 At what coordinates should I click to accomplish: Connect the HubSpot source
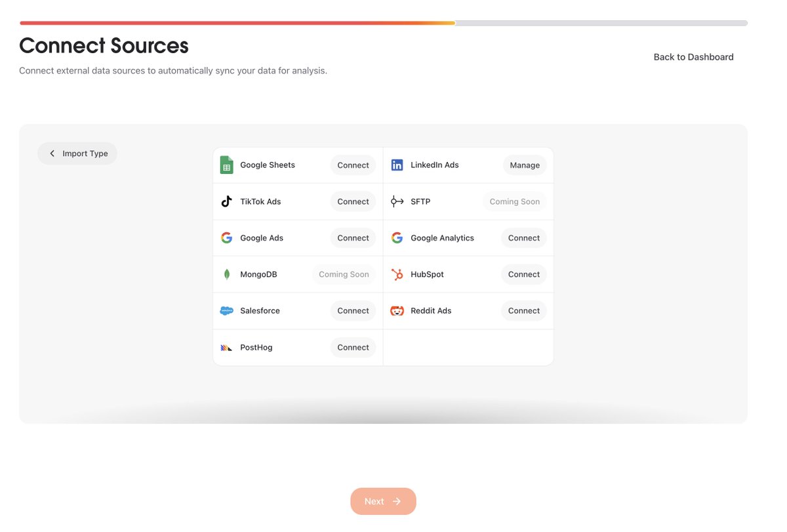pyautogui.click(x=523, y=274)
